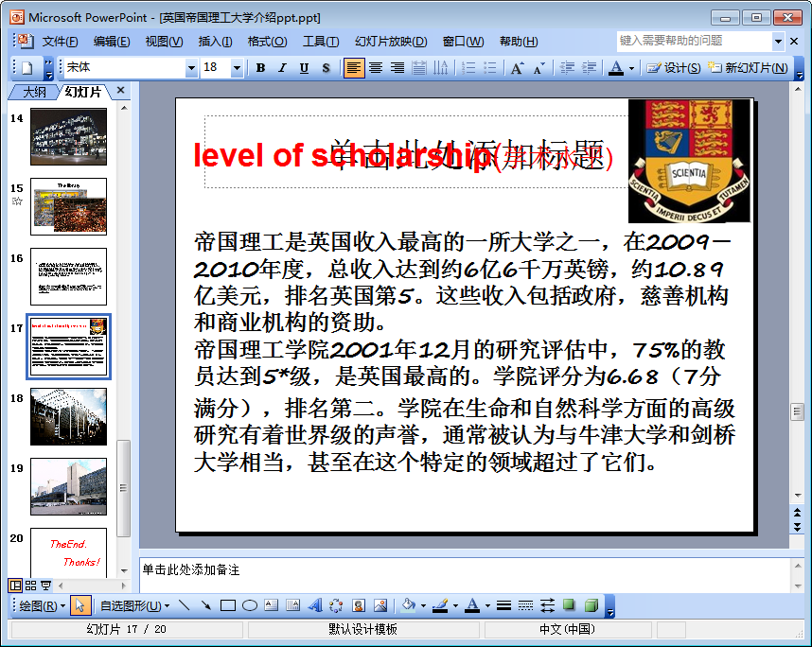Start slide show from current slide
Screen dimensions: 812x647
[46, 586]
